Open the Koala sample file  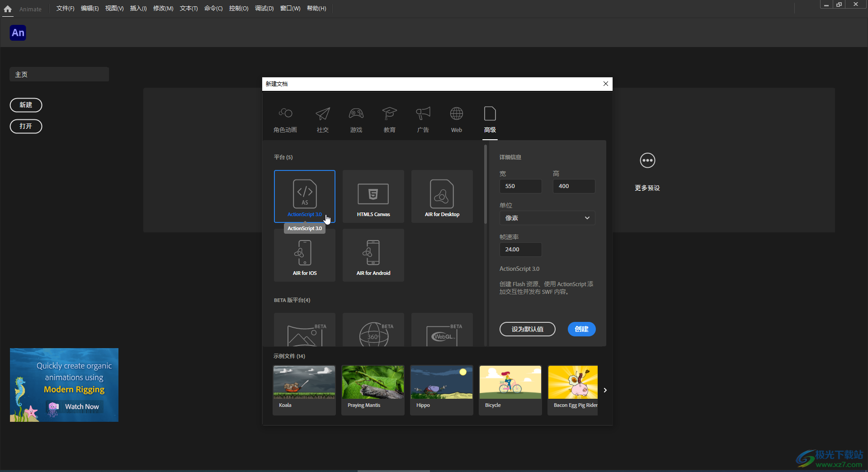click(x=304, y=390)
